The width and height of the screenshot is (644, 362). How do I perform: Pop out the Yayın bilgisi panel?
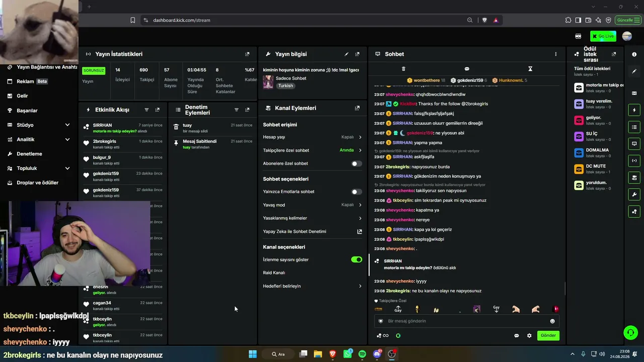(x=357, y=54)
